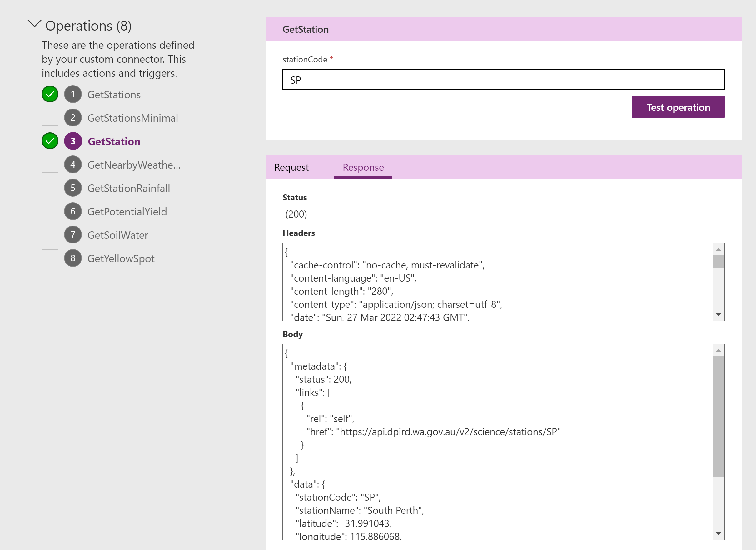Click the purple number 3 circle
Viewport: 756px width, 550px height.
[x=73, y=141]
